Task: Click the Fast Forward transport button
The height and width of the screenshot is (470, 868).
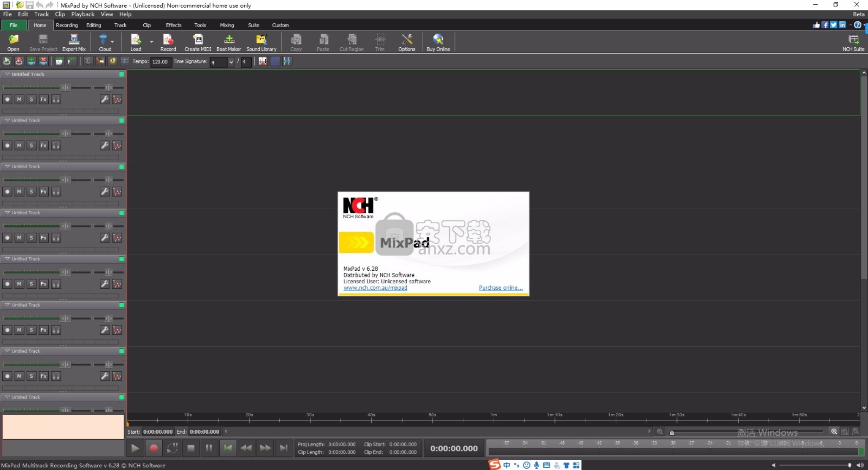Action: (x=265, y=448)
